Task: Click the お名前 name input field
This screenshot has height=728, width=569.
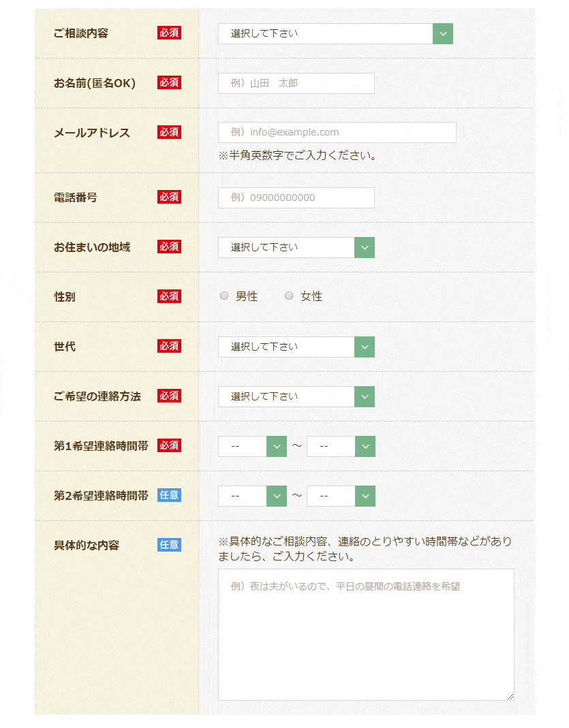Action: (x=296, y=83)
